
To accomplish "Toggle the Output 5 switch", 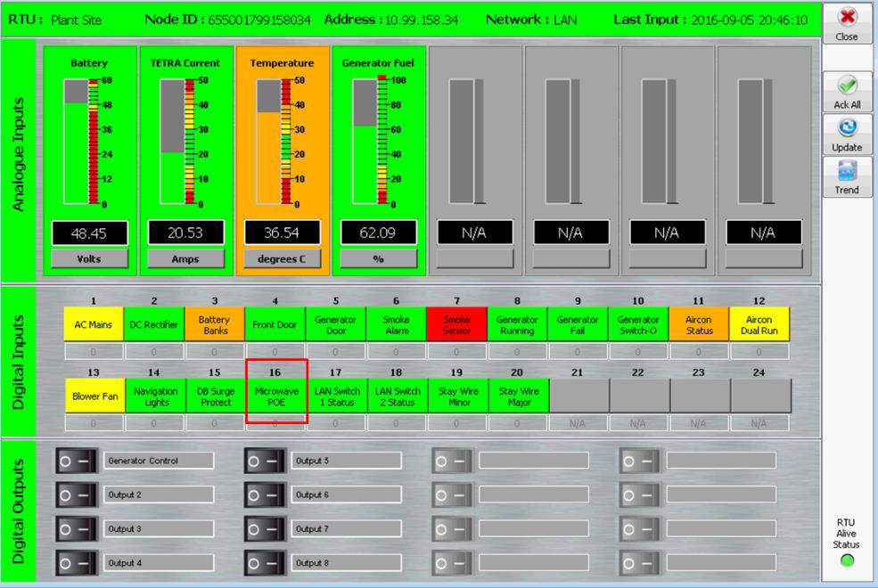I will pyautogui.click(x=266, y=461).
